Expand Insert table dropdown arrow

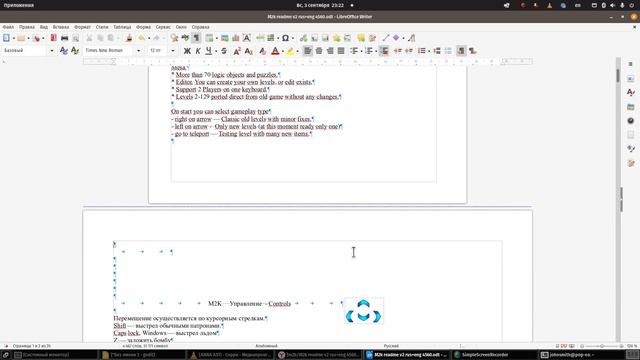217,38
